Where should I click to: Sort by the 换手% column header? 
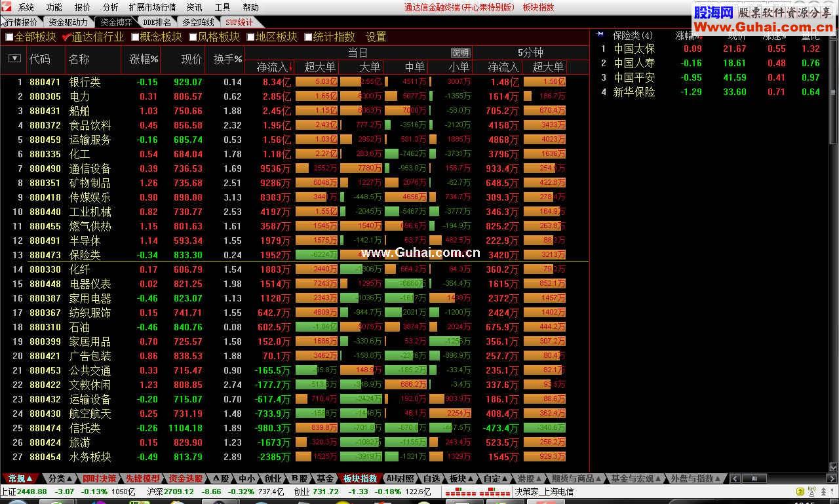click(228, 59)
